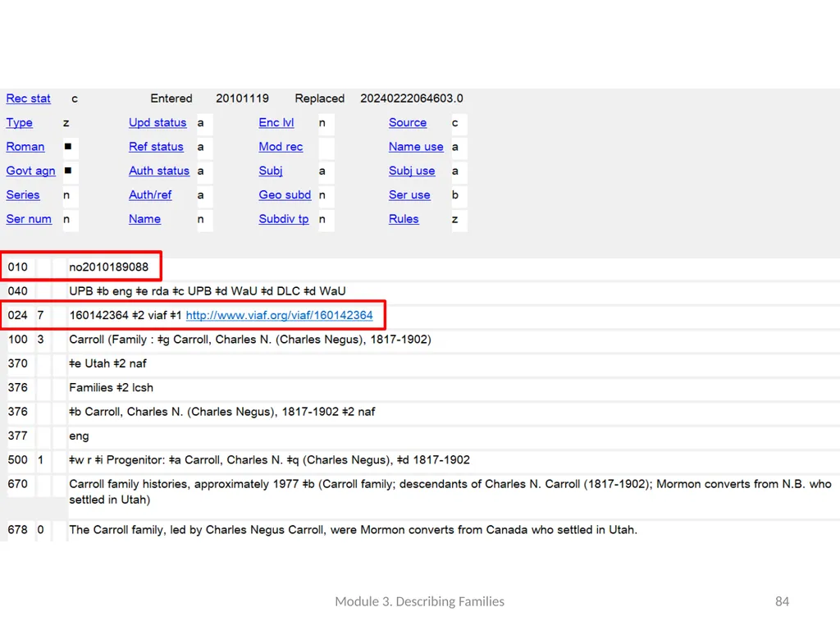The image size is (840, 630).
Task: Select the Roman value box
Action: point(71,148)
